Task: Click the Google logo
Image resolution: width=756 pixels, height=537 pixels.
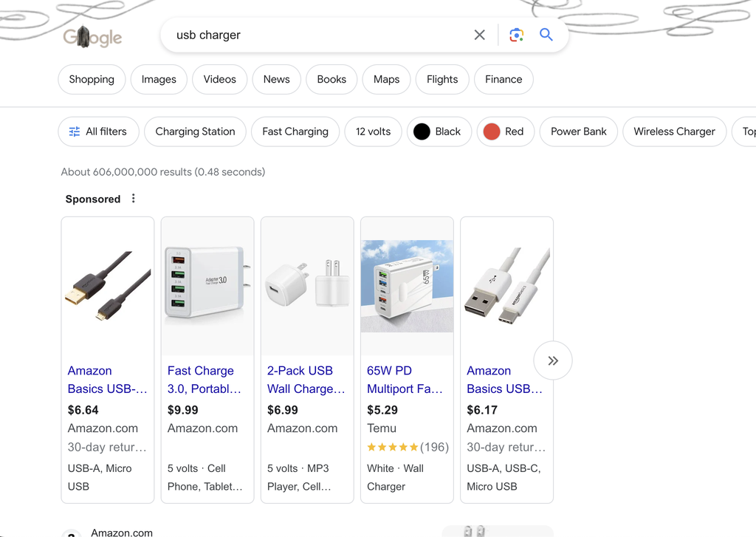Action: [x=92, y=38]
